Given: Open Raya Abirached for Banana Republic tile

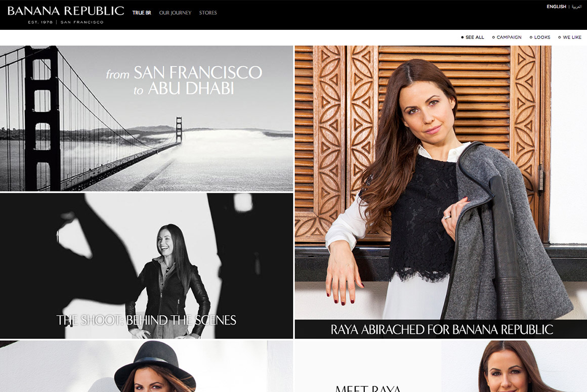Looking at the screenshot, I should pyautogui.click(x=441, y=192).
